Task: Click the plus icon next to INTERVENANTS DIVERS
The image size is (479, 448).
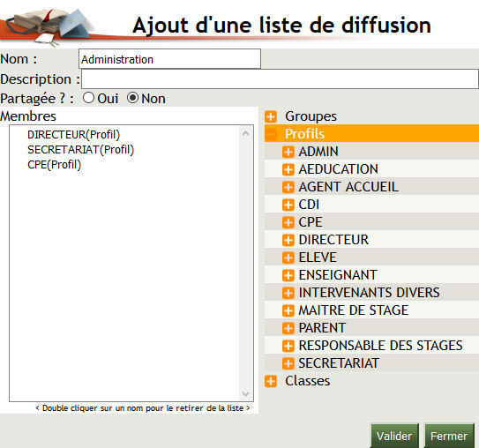Action: [288, 293]
